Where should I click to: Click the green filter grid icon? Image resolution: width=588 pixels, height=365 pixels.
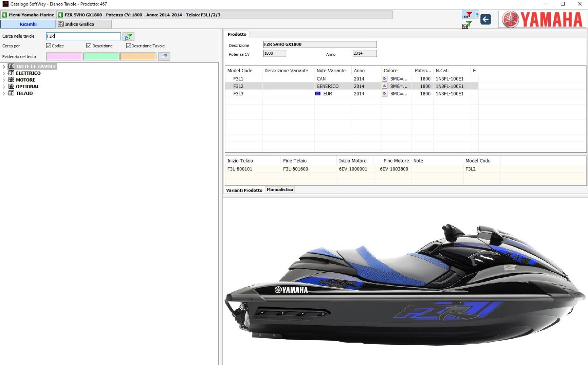tap(467, 25)
